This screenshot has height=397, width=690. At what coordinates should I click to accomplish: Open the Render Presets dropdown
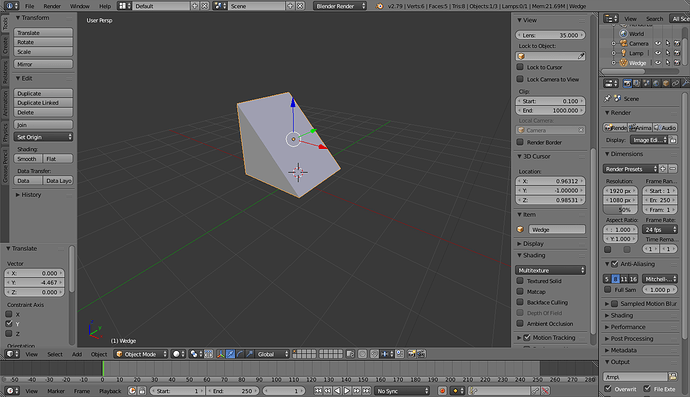631,169
